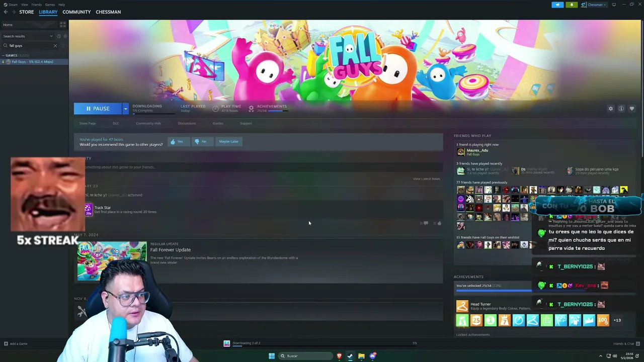Click the ACHIEVEMENTS trophy icon in header
644x362 pixels.
[251, 109]
